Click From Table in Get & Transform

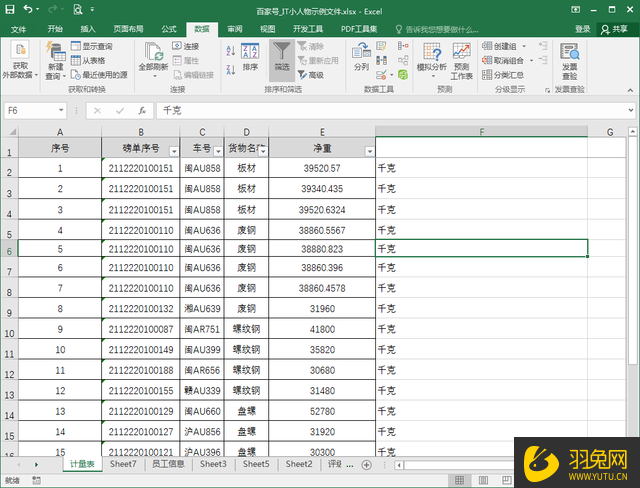click(x=88, y=60)
